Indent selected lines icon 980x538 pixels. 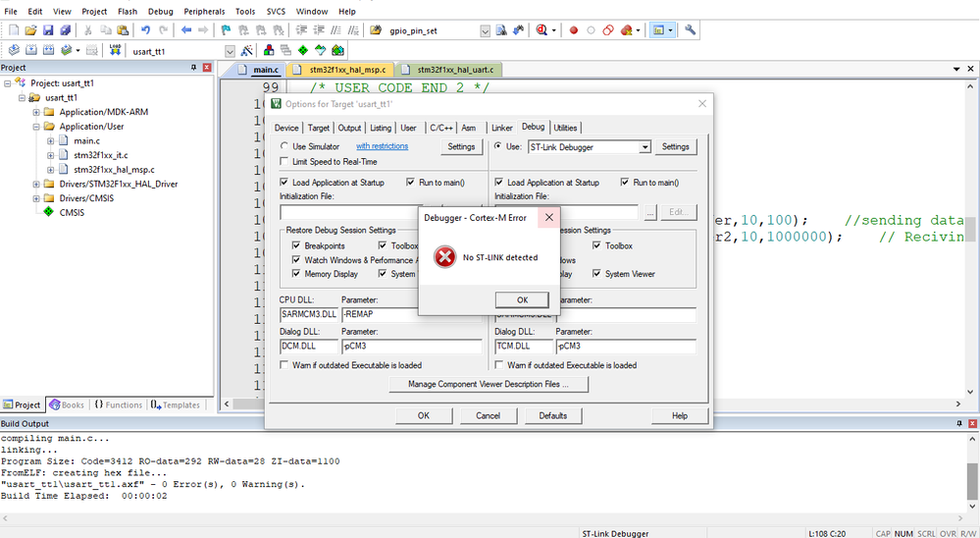(301, 30)
